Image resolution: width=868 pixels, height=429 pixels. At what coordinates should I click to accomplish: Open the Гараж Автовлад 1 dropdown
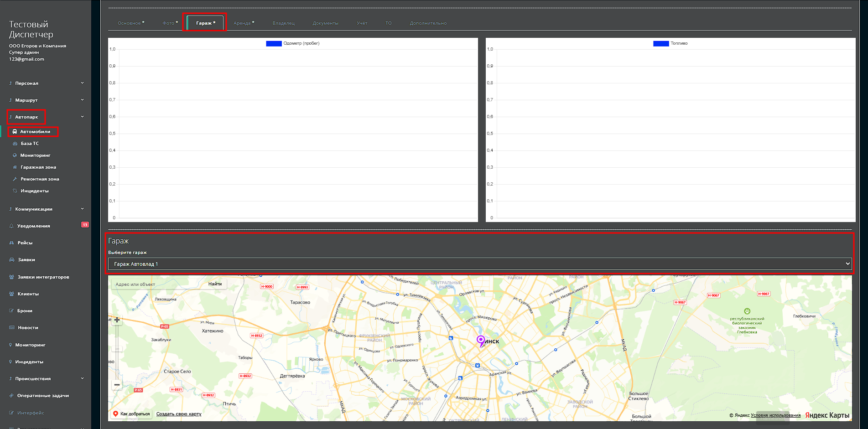click(480, 264)
